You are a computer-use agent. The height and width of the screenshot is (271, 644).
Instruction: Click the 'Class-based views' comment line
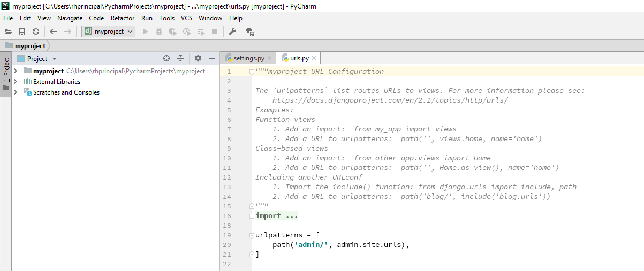click(292, 149)
